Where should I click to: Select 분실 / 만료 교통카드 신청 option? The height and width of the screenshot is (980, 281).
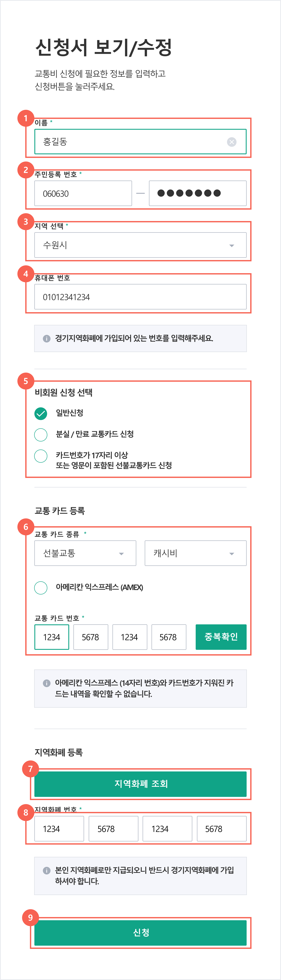(41, 434)
